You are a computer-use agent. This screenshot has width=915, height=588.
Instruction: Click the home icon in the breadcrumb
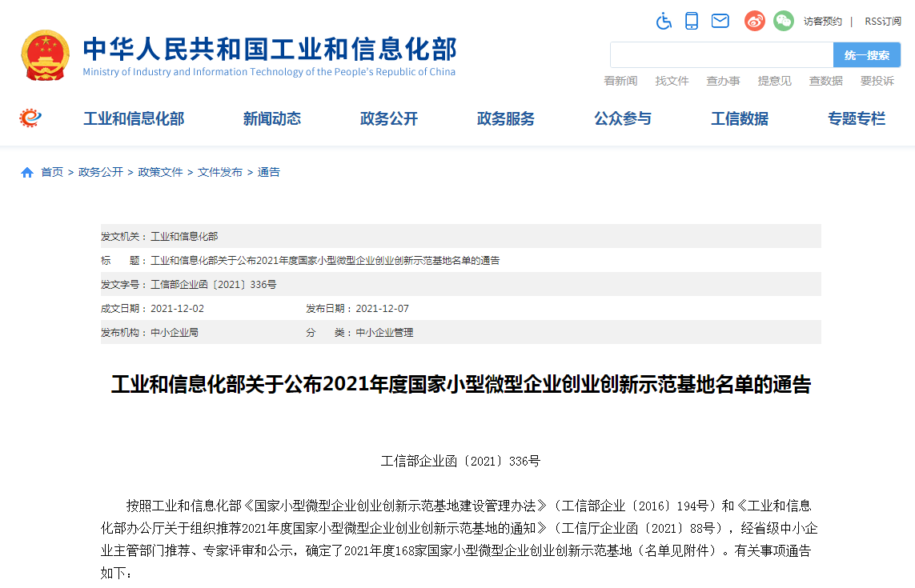click(x=26, y=171)
